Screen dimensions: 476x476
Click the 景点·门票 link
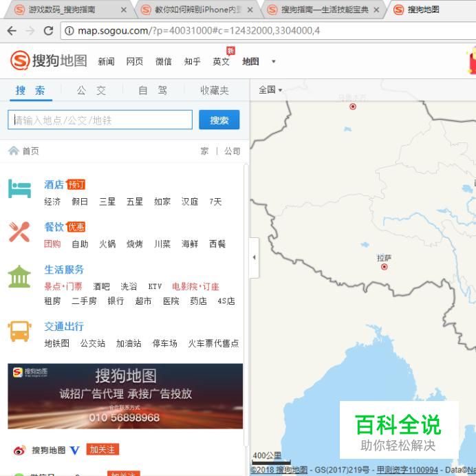click(63, 286)
